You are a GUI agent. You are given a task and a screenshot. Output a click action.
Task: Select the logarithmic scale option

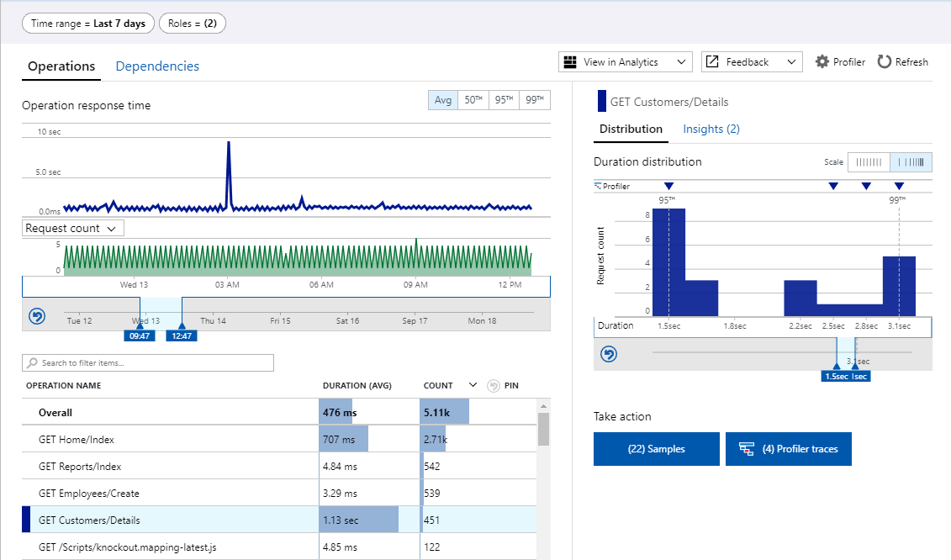(911, 162)
